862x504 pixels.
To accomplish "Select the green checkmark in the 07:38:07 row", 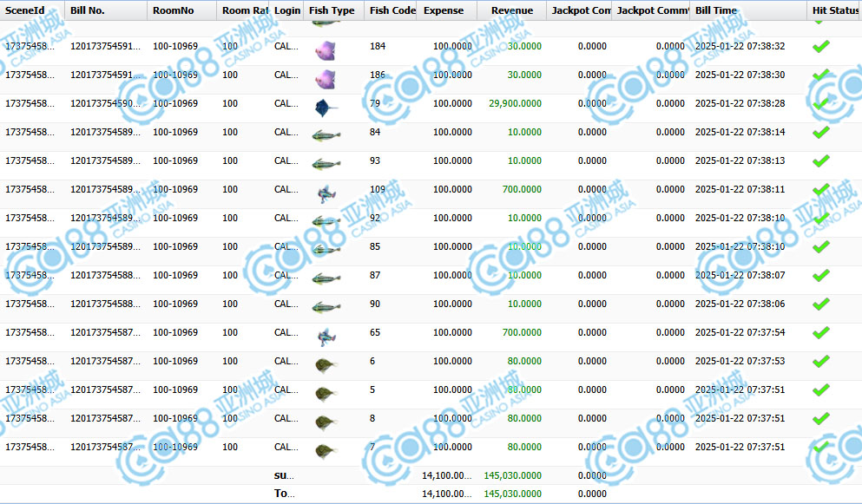I will pyautogui.click(x=821, y=275).
